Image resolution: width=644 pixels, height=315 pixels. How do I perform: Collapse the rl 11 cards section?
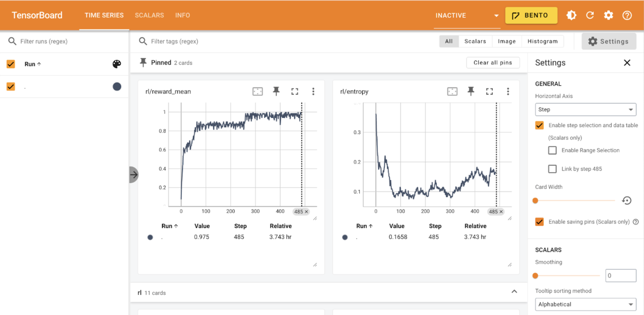click(514, 291)
